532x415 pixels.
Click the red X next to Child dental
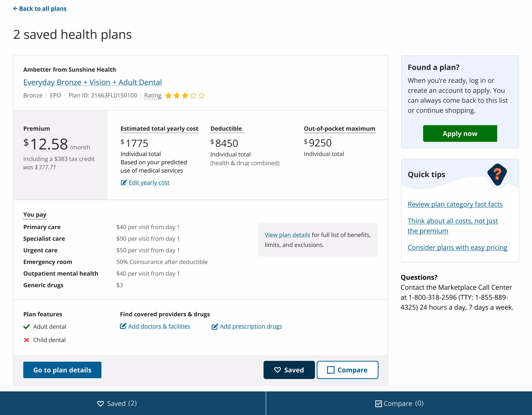click(27, 340)
